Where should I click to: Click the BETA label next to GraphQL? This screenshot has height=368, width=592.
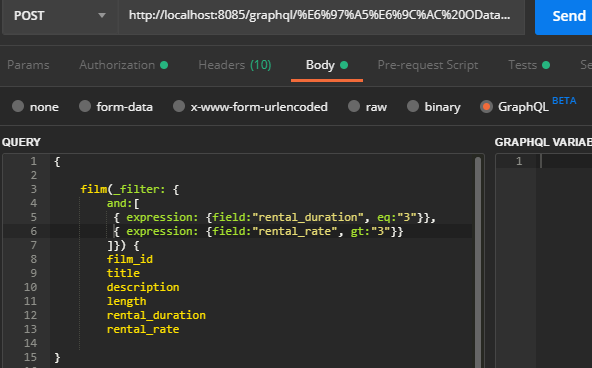pos(564,101)
